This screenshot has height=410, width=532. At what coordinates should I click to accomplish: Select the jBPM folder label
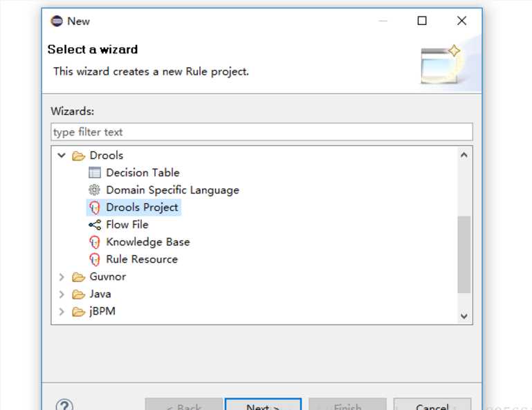[x=102, y=311]
